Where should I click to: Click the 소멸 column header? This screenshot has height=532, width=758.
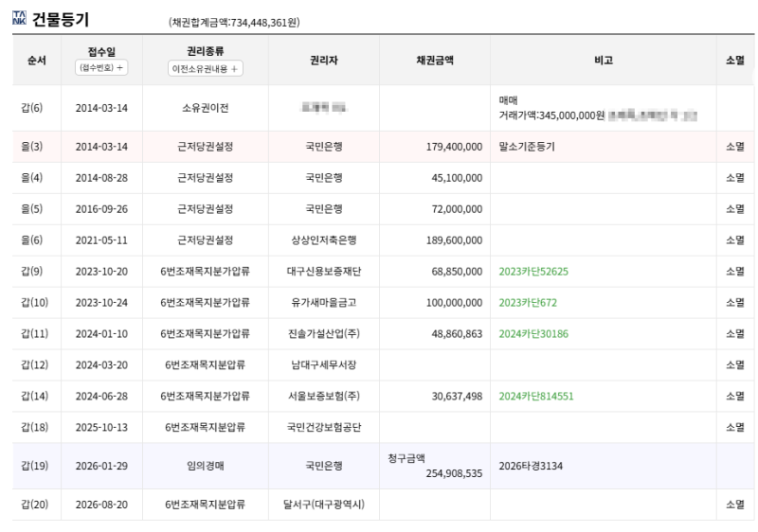735,61
